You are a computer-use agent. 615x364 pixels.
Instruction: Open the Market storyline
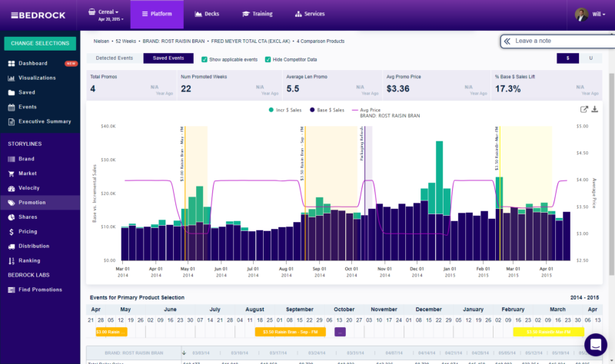click(x=28, y=174)
